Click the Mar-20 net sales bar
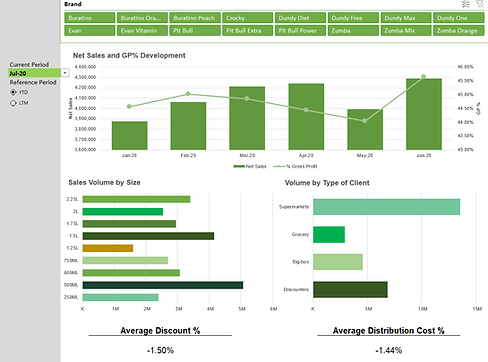The height and width of the screenshot is (362, 488). coord(247,118)
